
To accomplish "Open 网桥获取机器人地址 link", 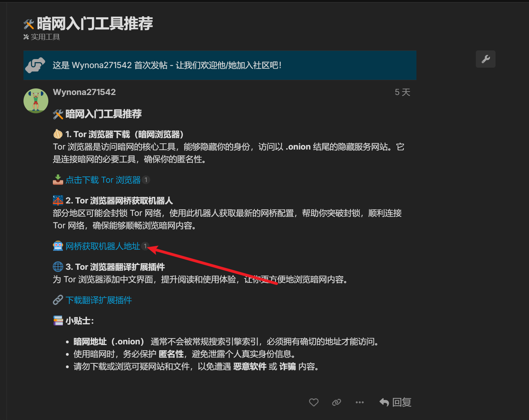I will pos(103,246).
